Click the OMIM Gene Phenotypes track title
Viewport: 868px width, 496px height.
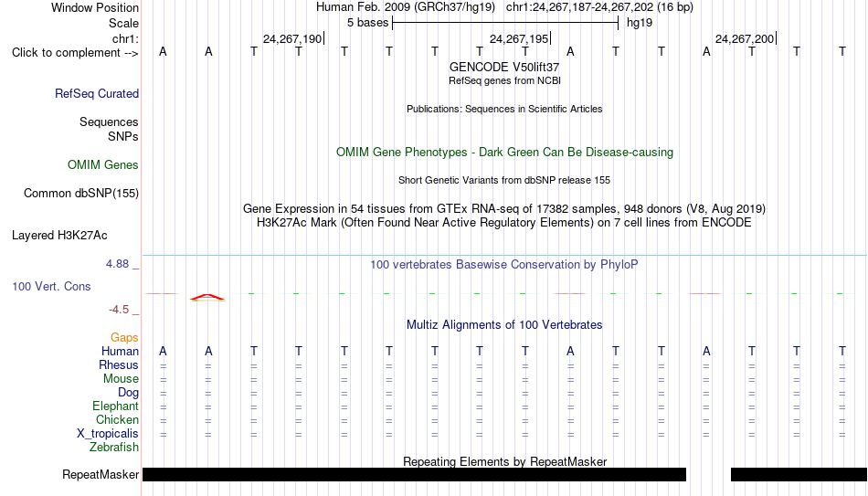pos(504,153)
